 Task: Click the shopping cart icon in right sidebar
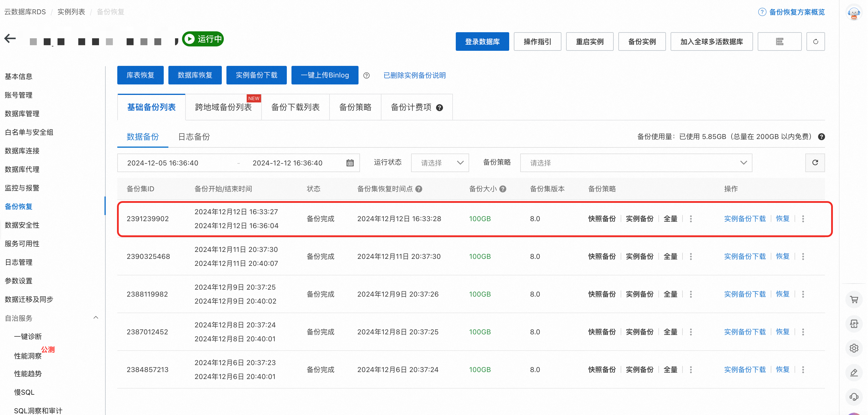pyautogui.click(x=854, y=299)
